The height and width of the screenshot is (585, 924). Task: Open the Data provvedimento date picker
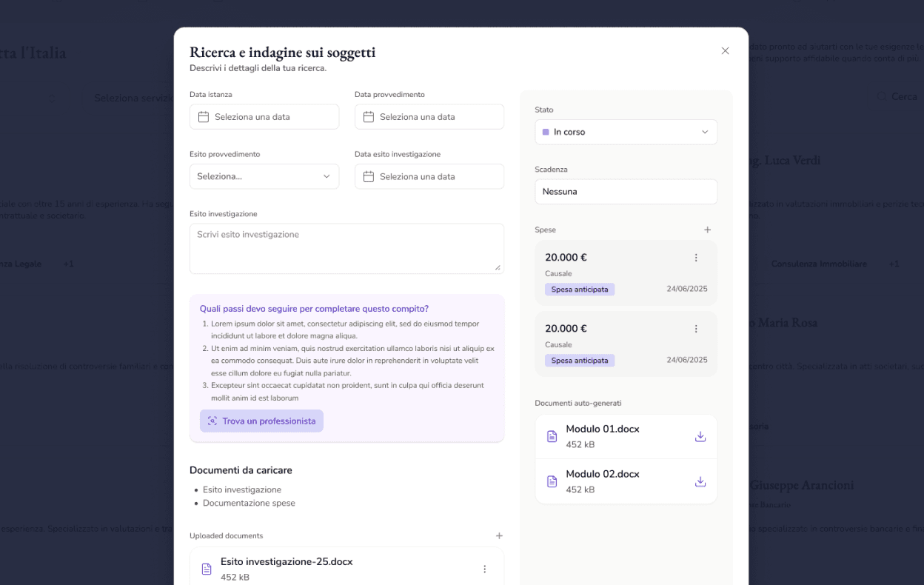click(x=429, y=117)
